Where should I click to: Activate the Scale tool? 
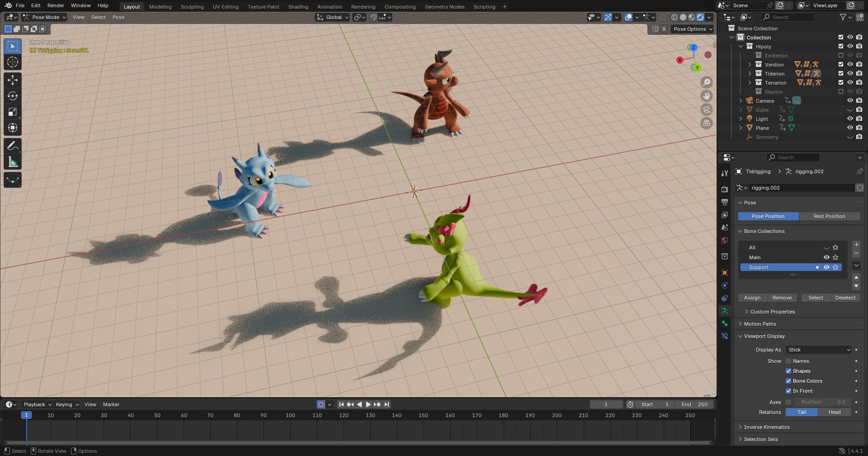pyautogui.click(x=13, y=112)
